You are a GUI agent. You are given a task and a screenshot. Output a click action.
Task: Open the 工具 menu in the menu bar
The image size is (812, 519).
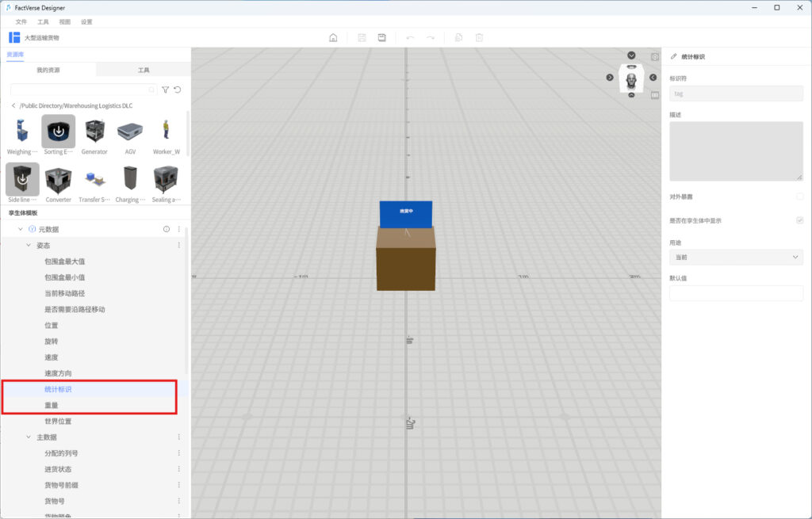coord(43,21)
